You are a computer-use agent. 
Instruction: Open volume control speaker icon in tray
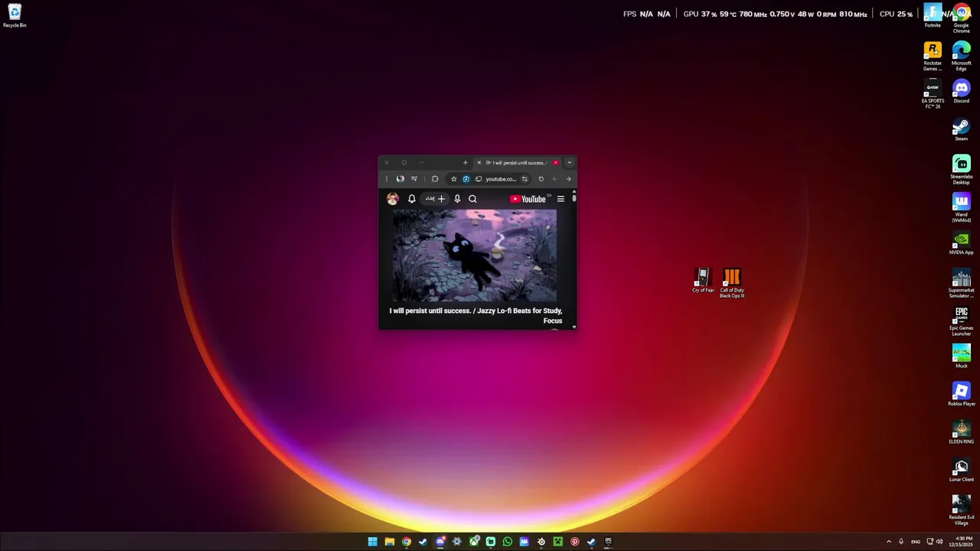(939, 542)
